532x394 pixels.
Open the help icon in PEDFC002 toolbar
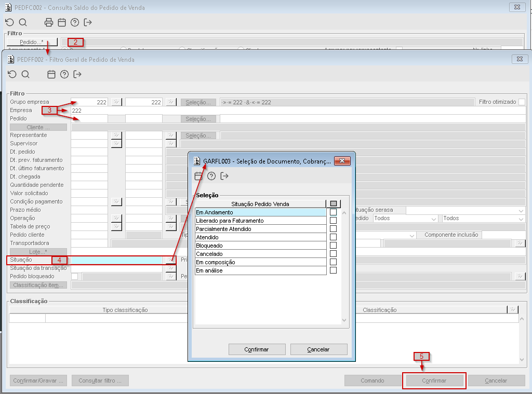pos(75,22)
